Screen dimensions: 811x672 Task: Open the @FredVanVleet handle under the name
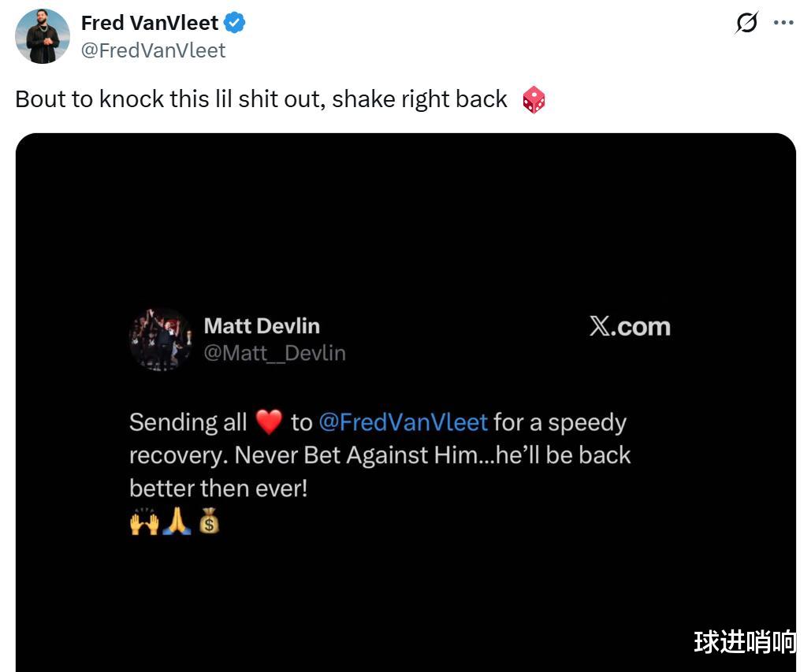coord(153,50)
